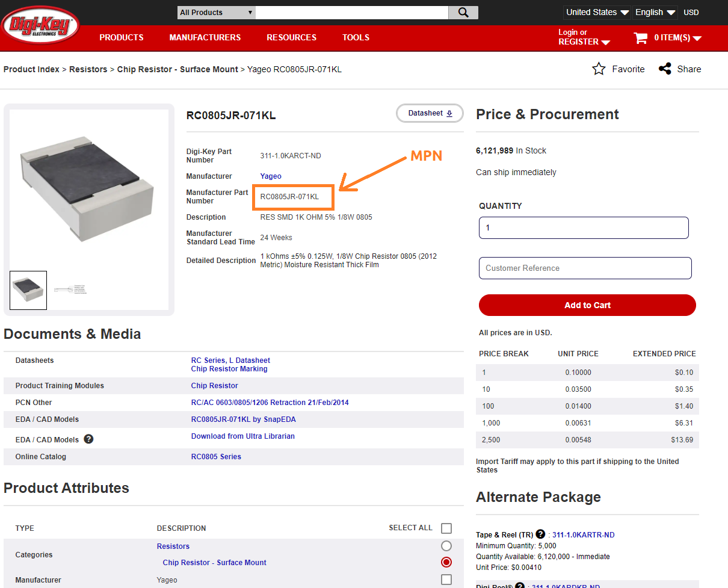Click the 1,000 price break row
Viewport: 728px width, 588px height.
587,423
